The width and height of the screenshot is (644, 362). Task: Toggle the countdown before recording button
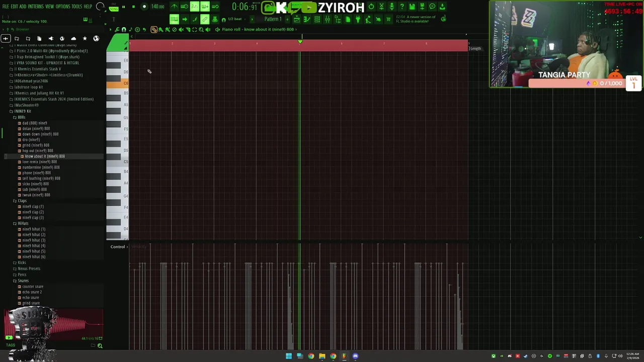pos(194,7)
